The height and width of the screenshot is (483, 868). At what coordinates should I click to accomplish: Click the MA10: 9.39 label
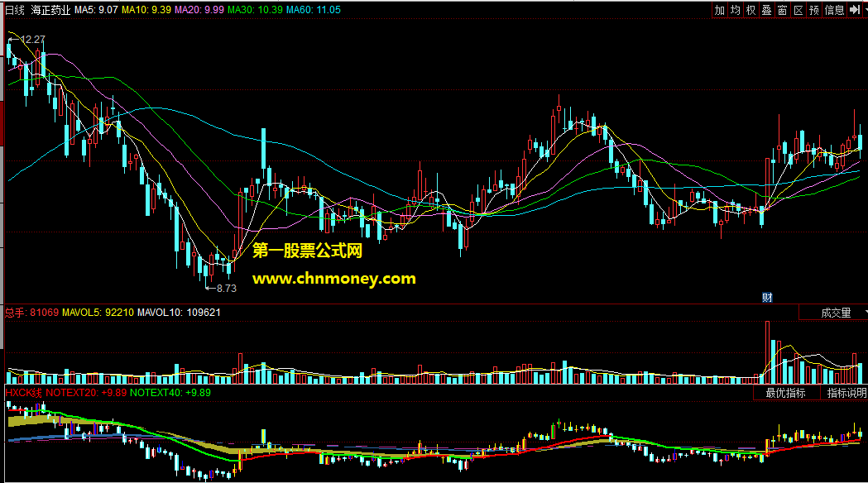[146, 10]
